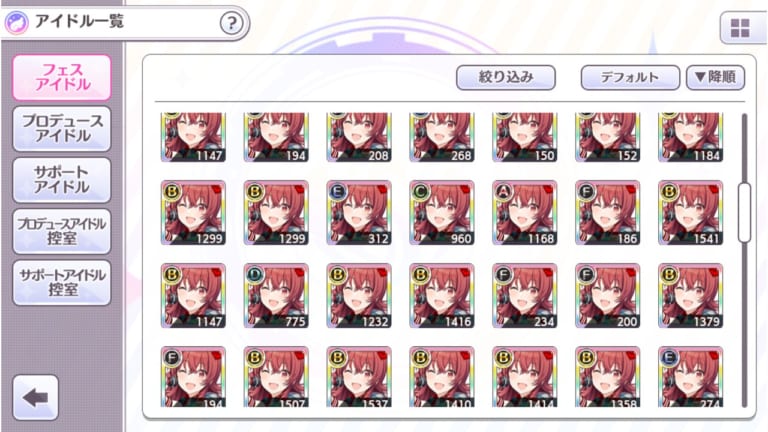Screen dimensions: 768x432
Task: Open the サポートアイドル tab
Action: tap(62, 180)
